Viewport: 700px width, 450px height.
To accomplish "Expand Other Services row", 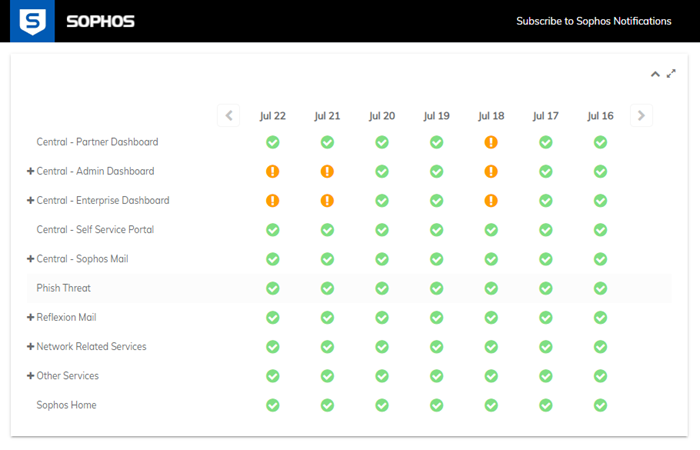I will coord(30,376).
